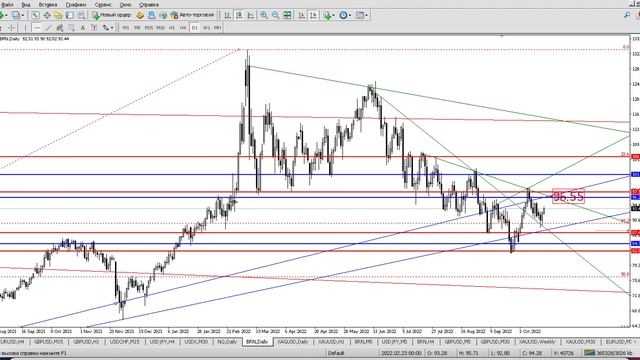The height and width of the screenshot is (360, 640).
Task: Switch timeframe to M1
Action: click(x=126, y=28)
